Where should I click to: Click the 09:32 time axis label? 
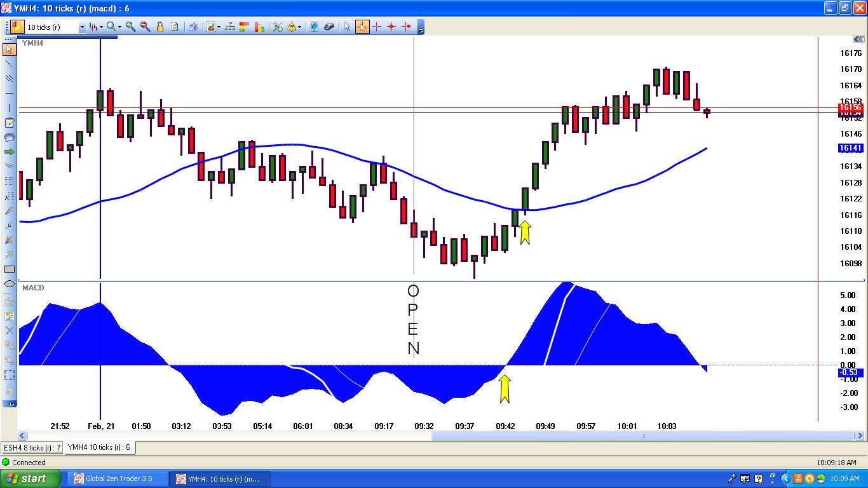(x=424, y=426)
